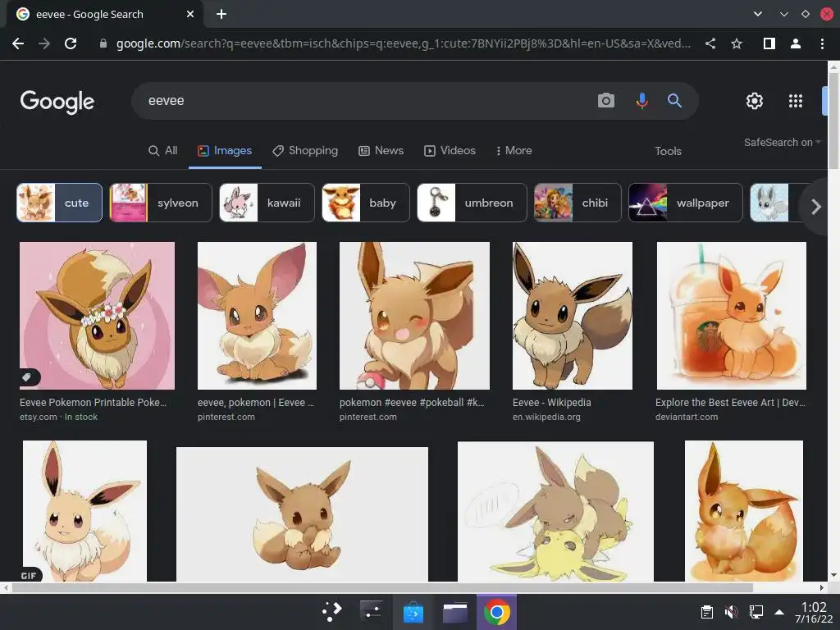
Task: Switch to the News tab
Action: tap(381, 151)
